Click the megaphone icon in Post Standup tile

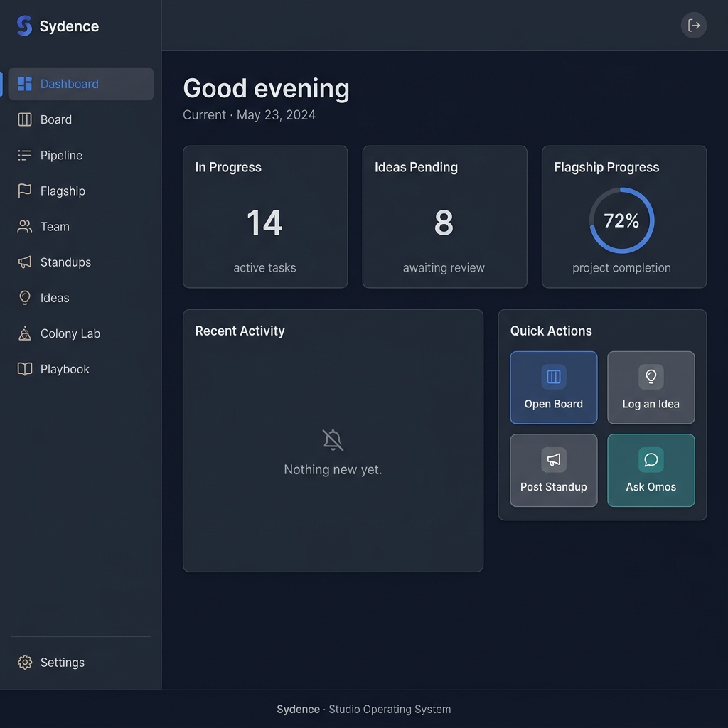(x=553, y=460)
